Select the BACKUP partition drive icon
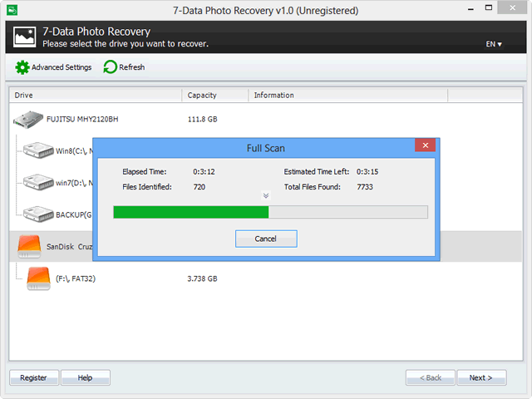The image size is (532, 399). [38, 214]
